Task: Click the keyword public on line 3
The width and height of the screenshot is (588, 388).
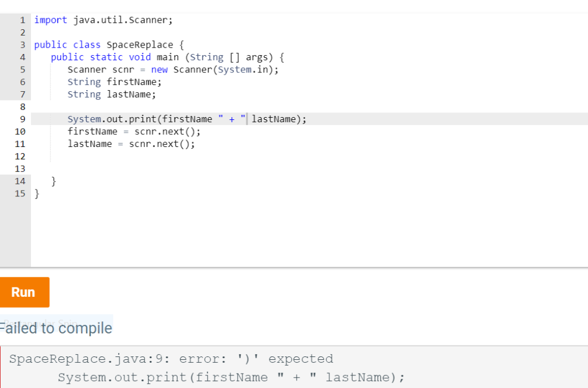Action: pos(51,44)
